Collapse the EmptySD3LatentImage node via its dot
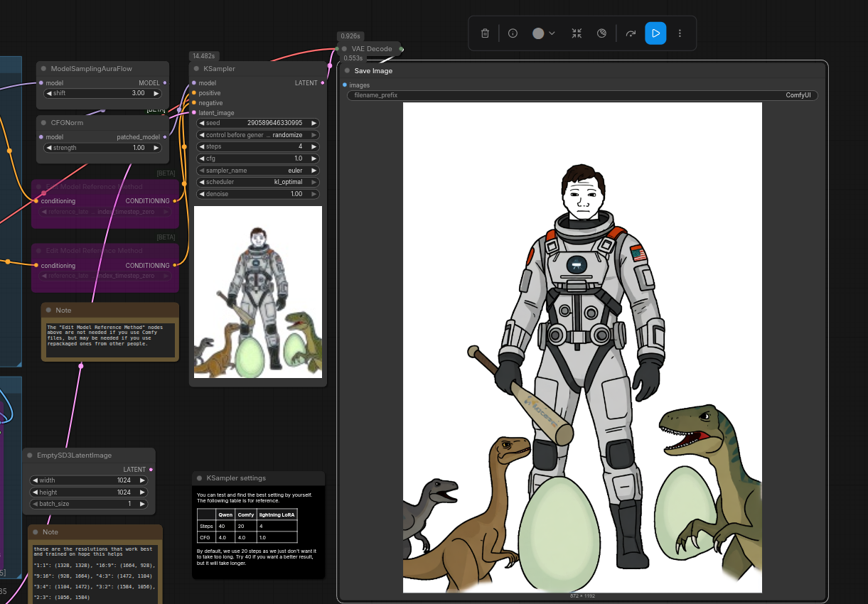This screenshot has width=868, height=604. click(x=30, y=455)
